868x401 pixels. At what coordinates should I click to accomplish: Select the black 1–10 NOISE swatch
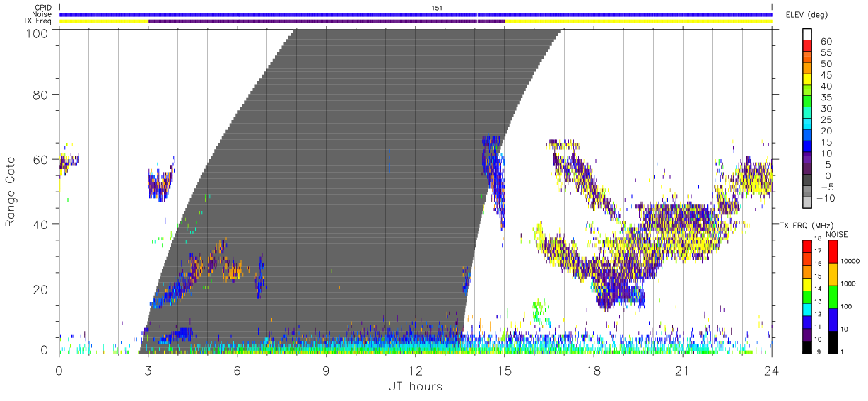point(833,342)
